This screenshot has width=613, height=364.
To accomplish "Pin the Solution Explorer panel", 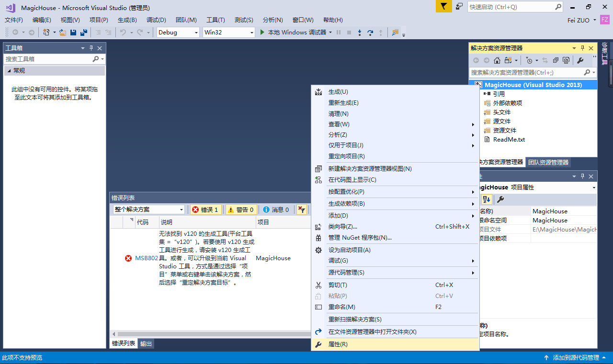I will [x=583, y=48].
